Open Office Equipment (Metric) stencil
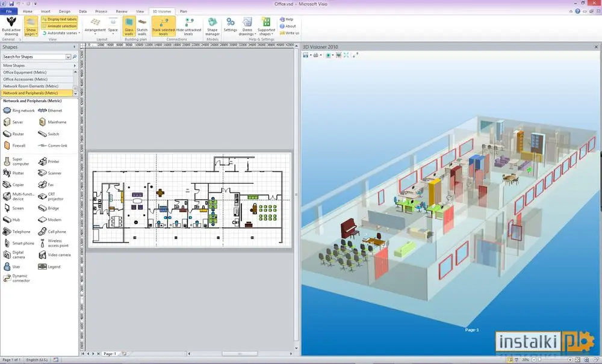Image resolution: width=602 pixels, height=364 pixels. 37,72
